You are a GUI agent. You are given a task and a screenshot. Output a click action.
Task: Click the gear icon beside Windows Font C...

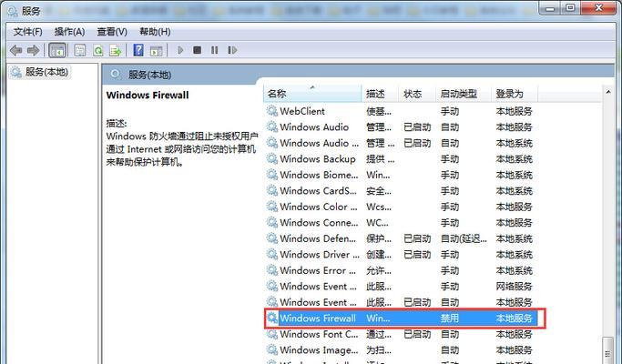(272, 334)
